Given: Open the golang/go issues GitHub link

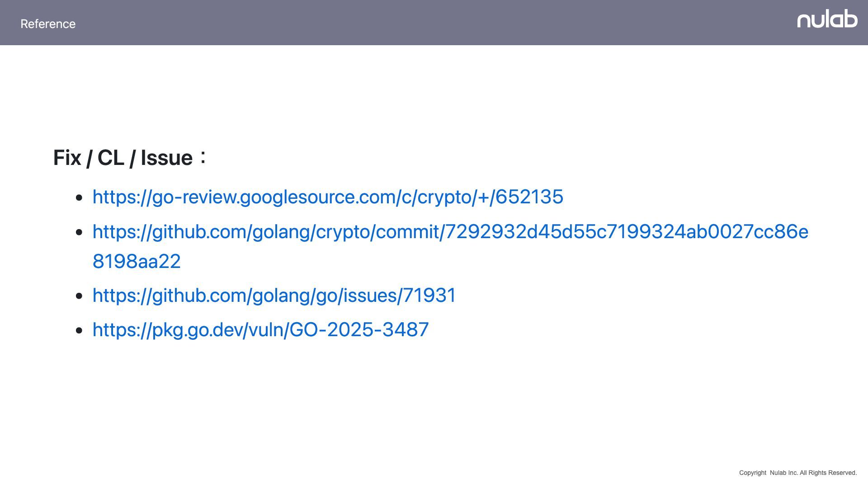Looking at the screenshot, I should pos(274,296).
